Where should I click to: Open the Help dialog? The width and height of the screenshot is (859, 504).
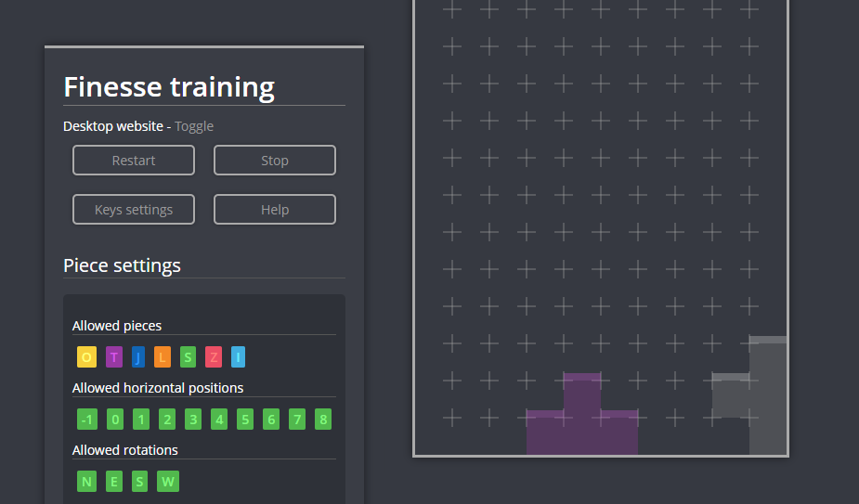tap(275, 210)
